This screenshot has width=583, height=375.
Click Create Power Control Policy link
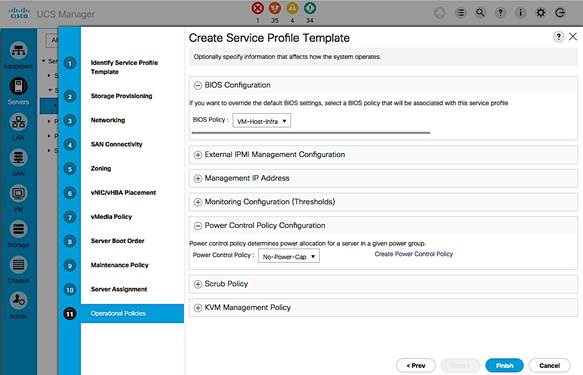click(x=413, y=254)
